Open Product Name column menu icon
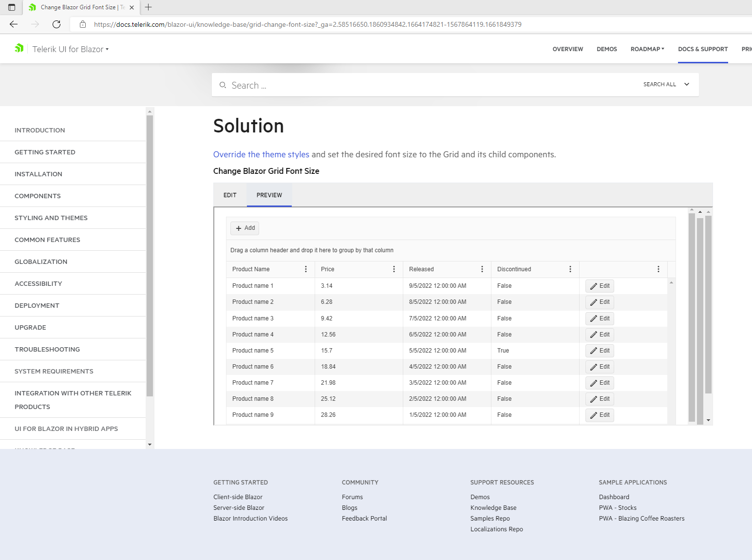Screen dimensions: 752x560 point(306,269)
